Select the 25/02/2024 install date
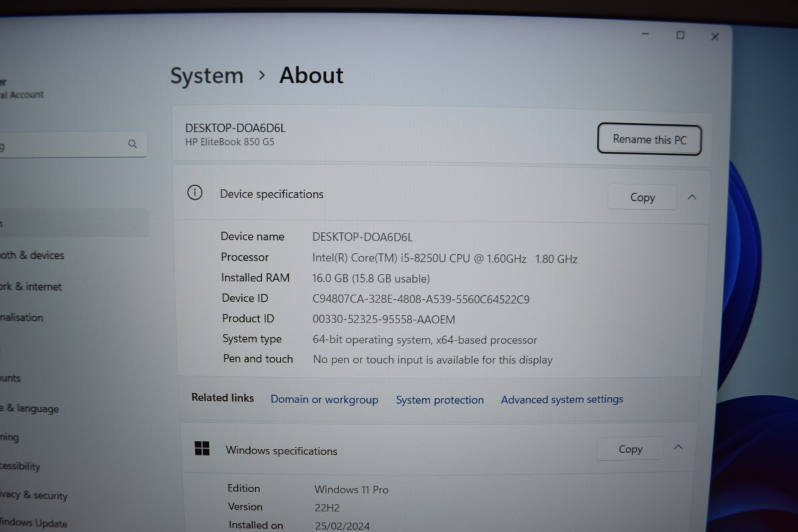The width and height of the screenshot is (798, 532). click(x=340, y=525)
